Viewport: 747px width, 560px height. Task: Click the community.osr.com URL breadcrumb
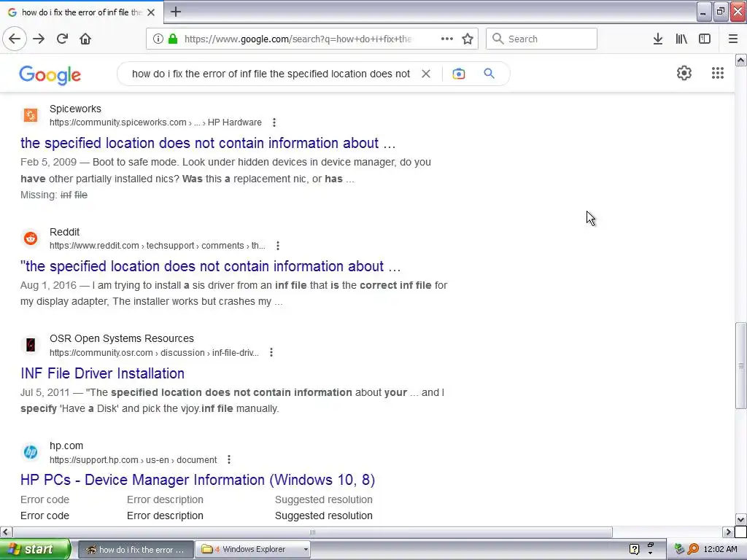154,353
